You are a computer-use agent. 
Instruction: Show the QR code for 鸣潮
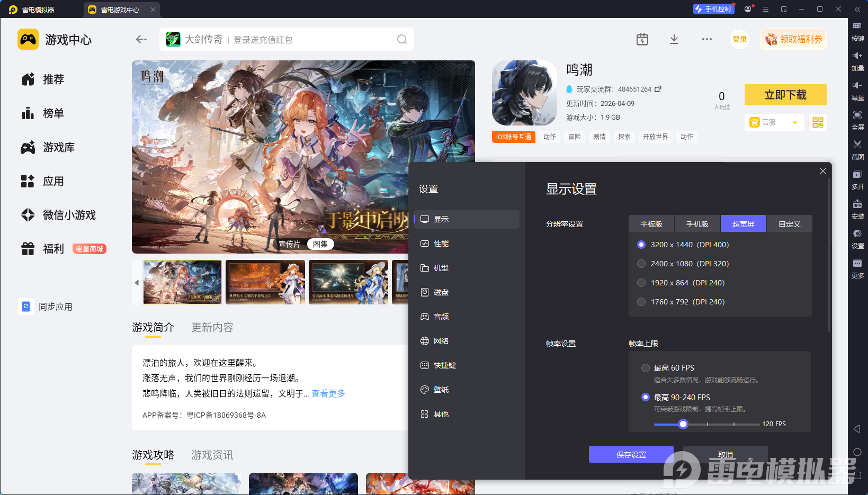tap(818, 122)
